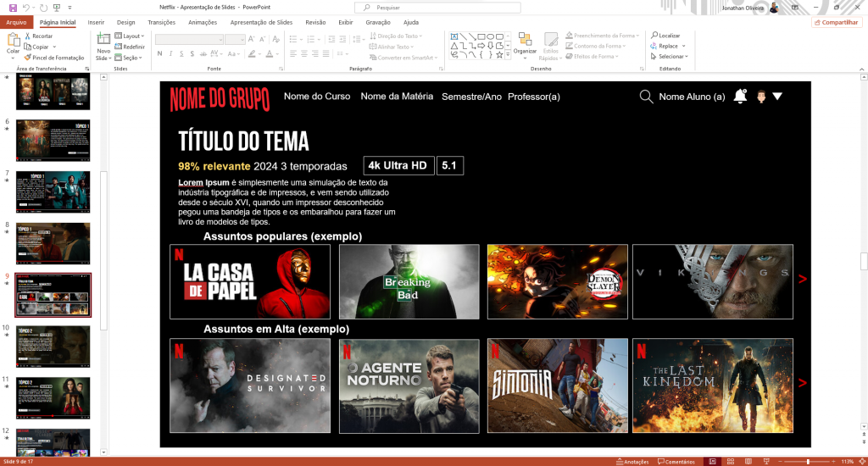The width and height of the screenshot is (868, 466).
Task: Select slide 7 thumbnail in panel
Action: [x=53, y=192]
